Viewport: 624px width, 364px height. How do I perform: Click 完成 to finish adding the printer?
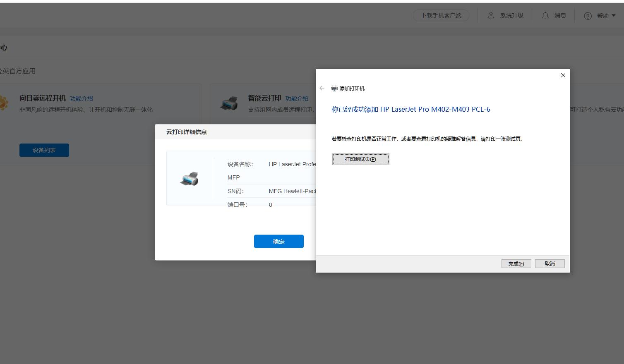516,264
